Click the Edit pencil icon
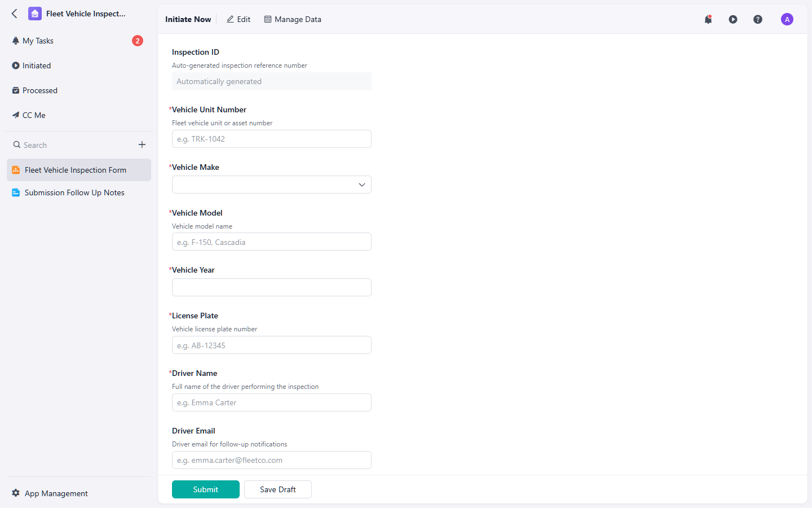 tap(230, 19)
